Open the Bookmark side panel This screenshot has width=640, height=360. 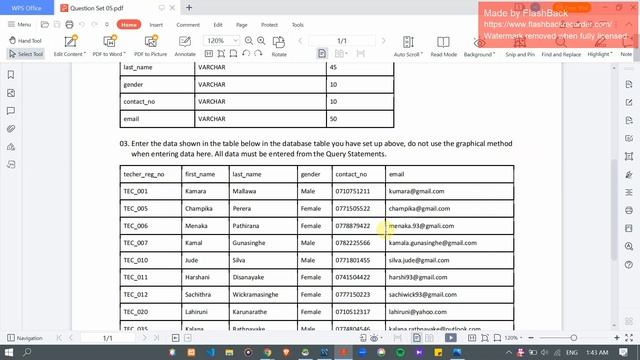tap(11, 75)
